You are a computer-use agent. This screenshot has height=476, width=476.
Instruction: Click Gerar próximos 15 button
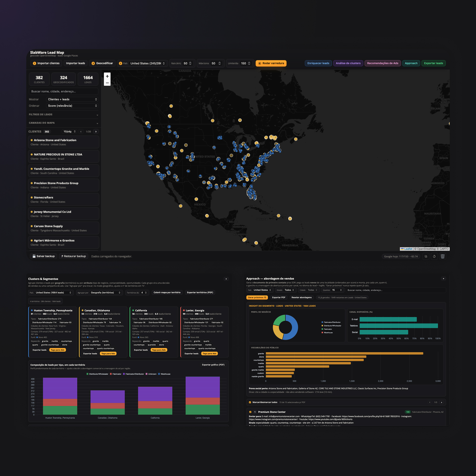[257, 297]
